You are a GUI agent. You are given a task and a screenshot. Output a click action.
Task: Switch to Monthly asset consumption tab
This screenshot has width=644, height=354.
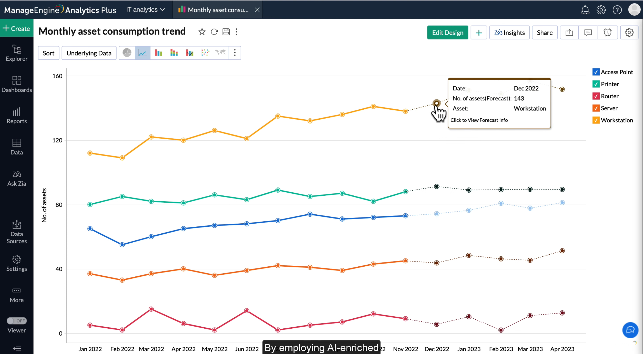[x=218, y=10]
